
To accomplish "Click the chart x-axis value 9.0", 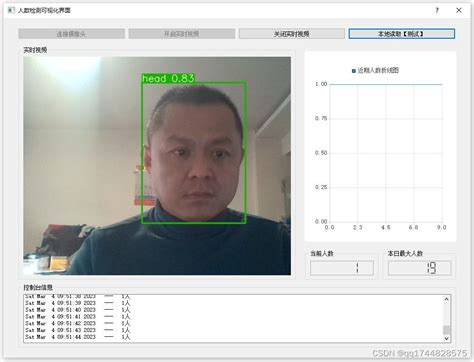I will point(442,227).
